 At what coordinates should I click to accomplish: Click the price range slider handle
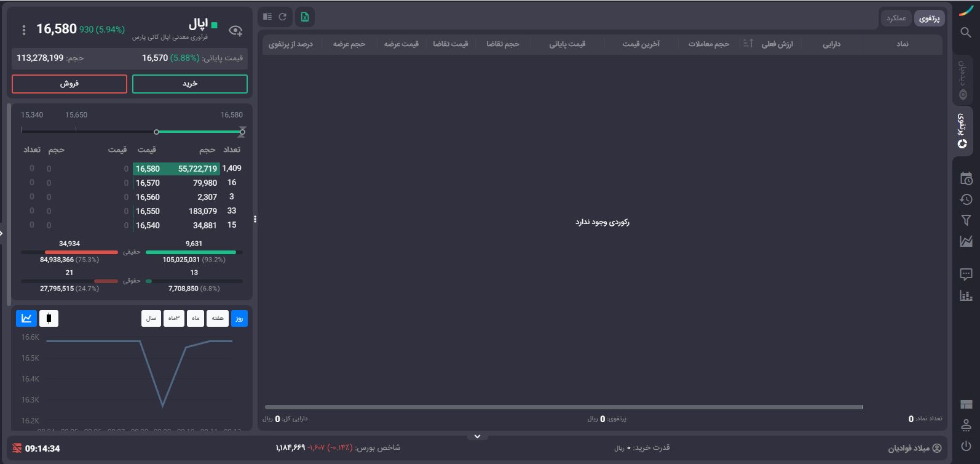[157, 132]
